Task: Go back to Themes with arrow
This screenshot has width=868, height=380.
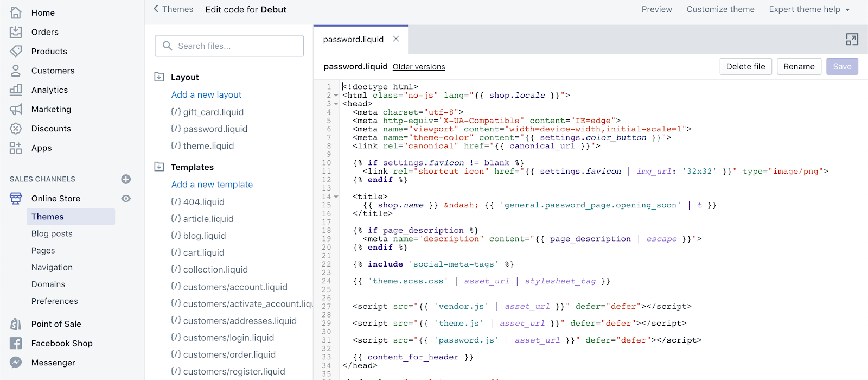Action: tap(156, 9)
